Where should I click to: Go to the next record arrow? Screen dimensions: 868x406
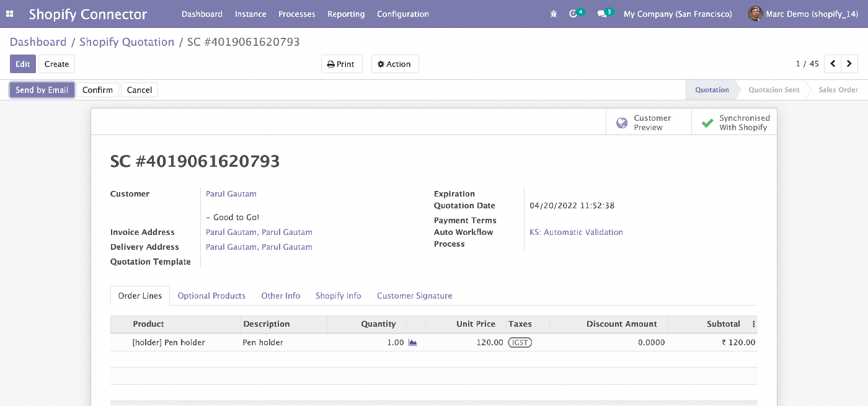[x=849, y=64]
